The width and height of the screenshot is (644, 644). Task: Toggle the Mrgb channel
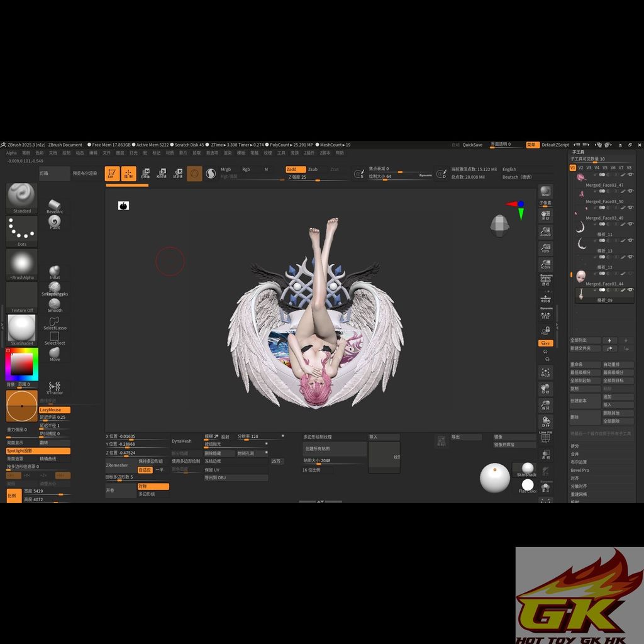(x=226, y=169)
